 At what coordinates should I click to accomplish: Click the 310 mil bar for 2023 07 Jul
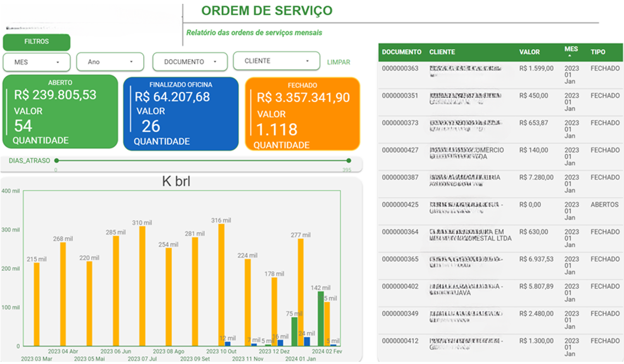pyautogui.click(x=142, y=286)
